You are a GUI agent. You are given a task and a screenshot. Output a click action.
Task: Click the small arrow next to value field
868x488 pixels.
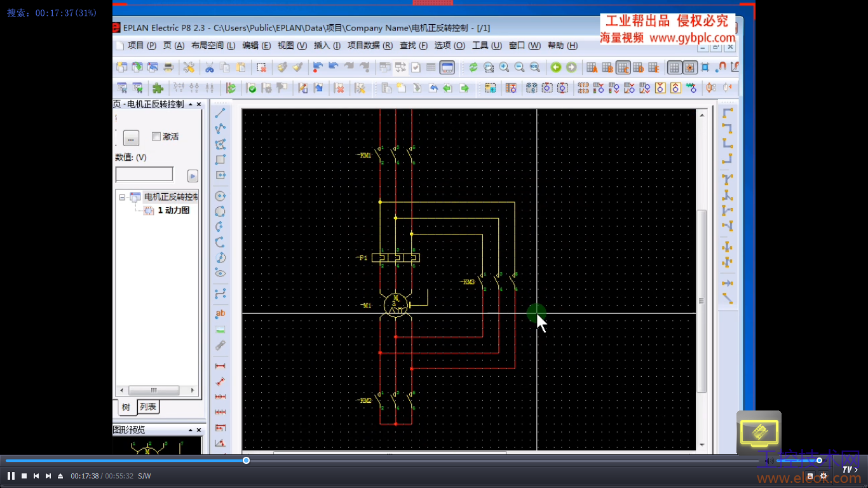point(193,176)
